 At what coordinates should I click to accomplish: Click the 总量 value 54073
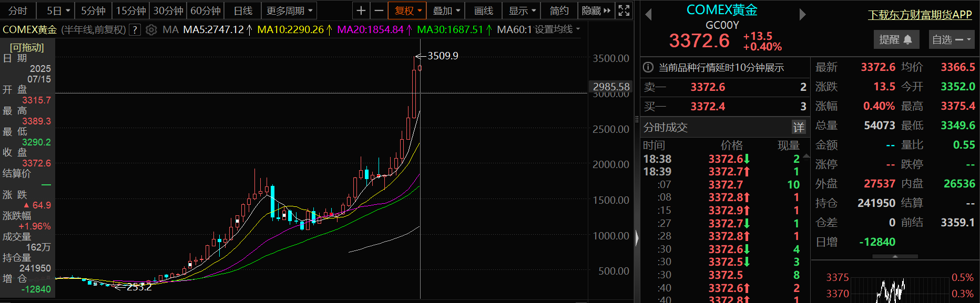click(880, 126)
